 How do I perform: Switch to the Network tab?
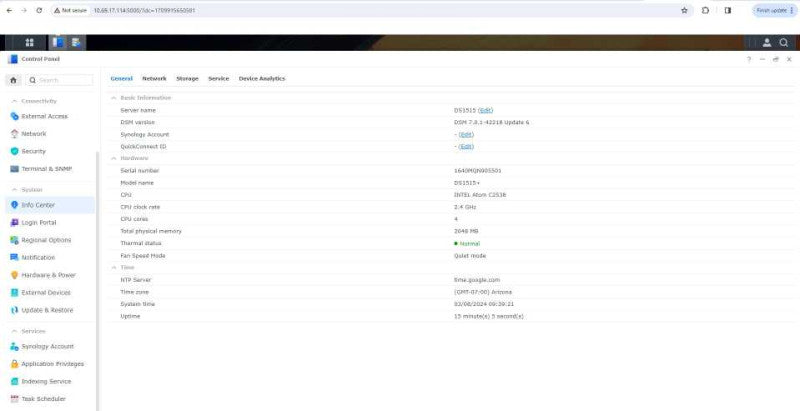(154, 79)
